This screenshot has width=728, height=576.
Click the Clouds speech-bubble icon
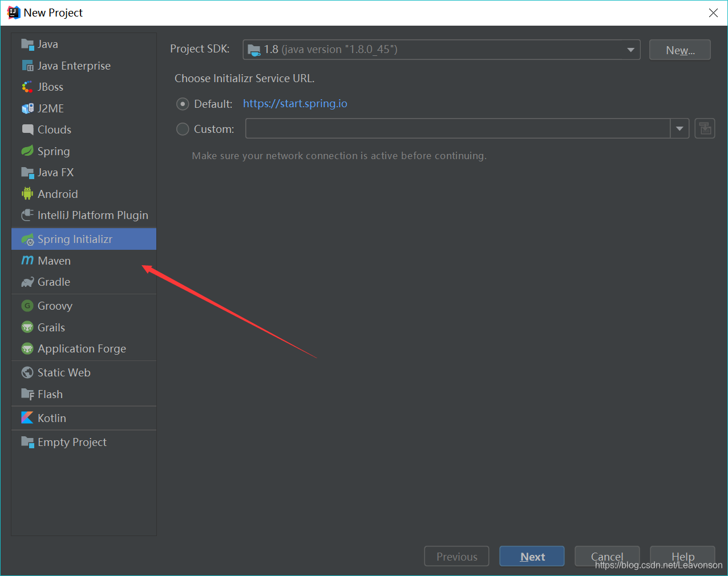point(27,129)
